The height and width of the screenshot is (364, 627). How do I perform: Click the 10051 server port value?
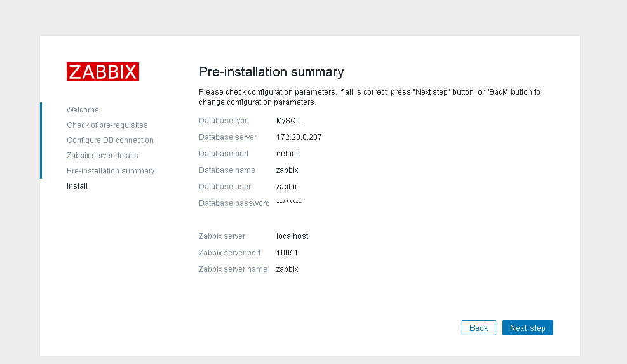(287, 252)
